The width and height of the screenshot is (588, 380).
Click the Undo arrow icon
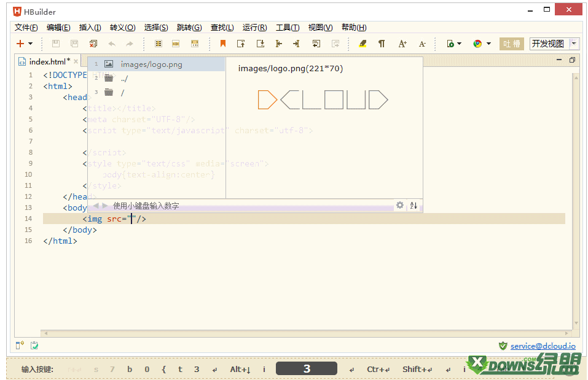tap(112, 44)
